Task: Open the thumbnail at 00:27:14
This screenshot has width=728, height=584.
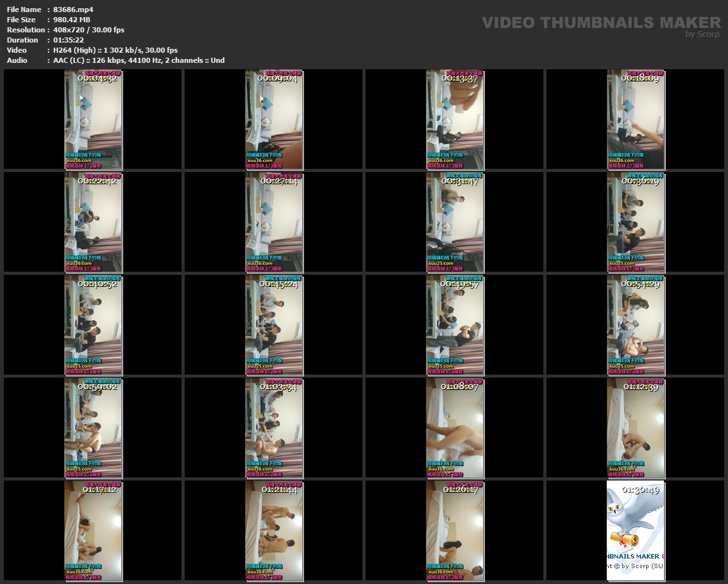Action: click(x=274, y=222)
